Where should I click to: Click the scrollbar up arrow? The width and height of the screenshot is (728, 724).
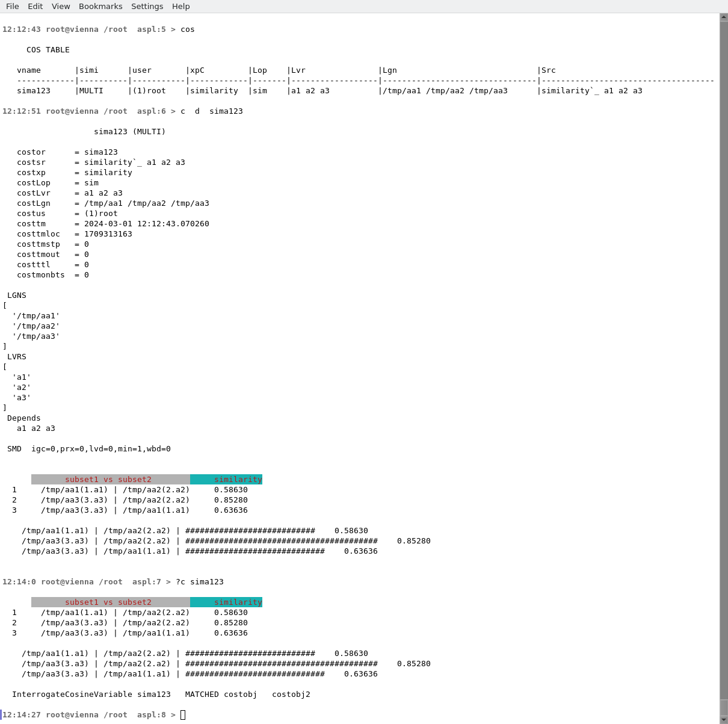point(724,17)
